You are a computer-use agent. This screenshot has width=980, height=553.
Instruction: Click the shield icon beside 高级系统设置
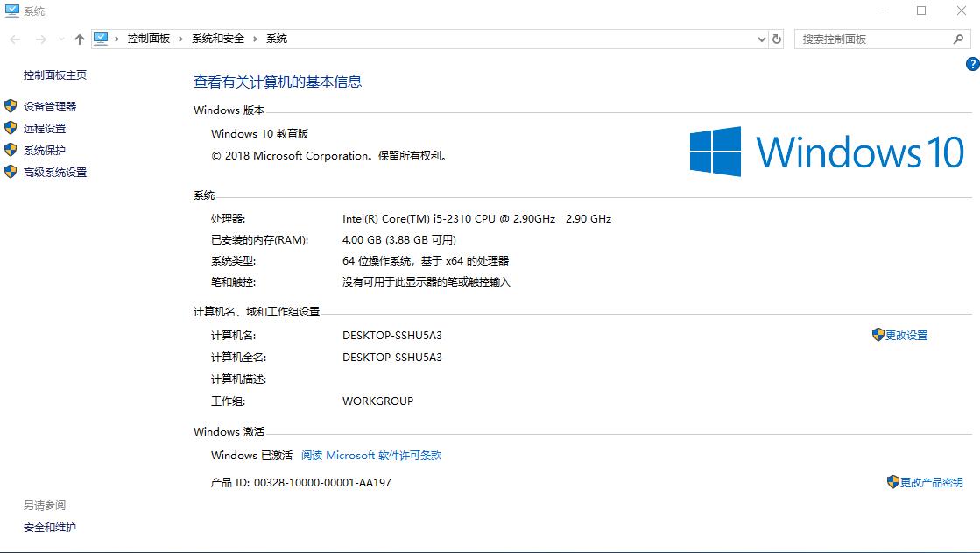[11, 172]
